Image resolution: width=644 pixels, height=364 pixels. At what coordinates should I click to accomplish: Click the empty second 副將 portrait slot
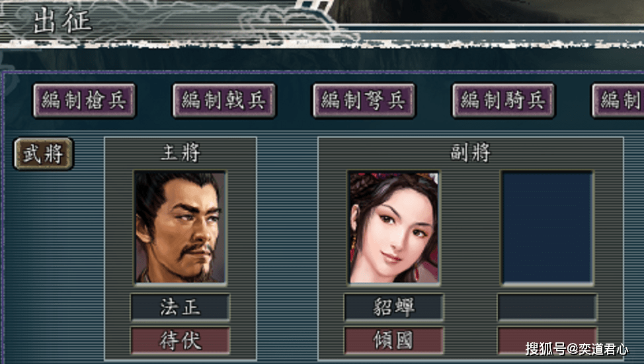click(x=547, y=228)
